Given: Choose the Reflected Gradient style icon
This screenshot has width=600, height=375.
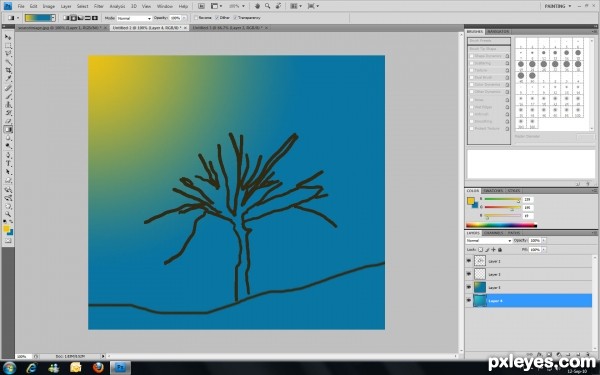Looking at the screenshot, I should coord(88,18).
